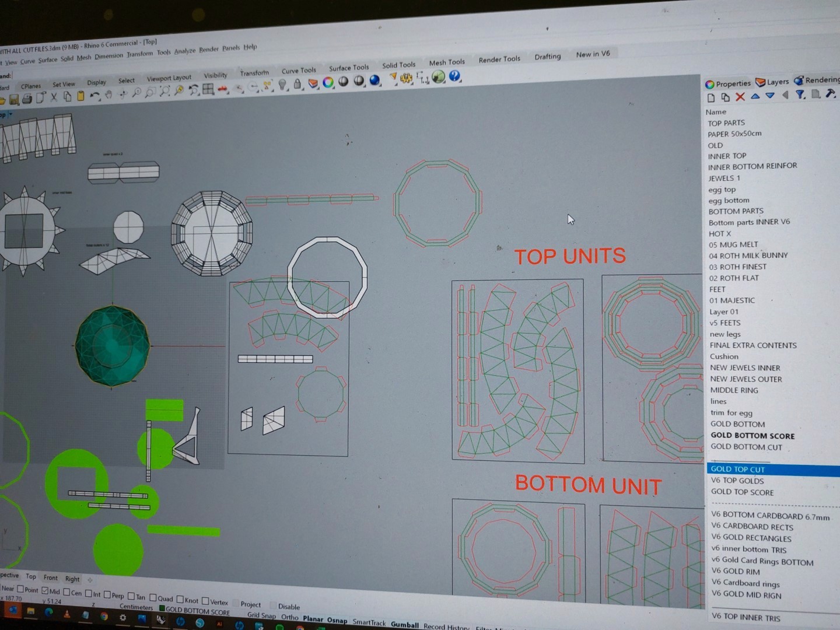Open Microsoft Edge from the taskbar
The image size is (840, 630).
pos(48,612)
